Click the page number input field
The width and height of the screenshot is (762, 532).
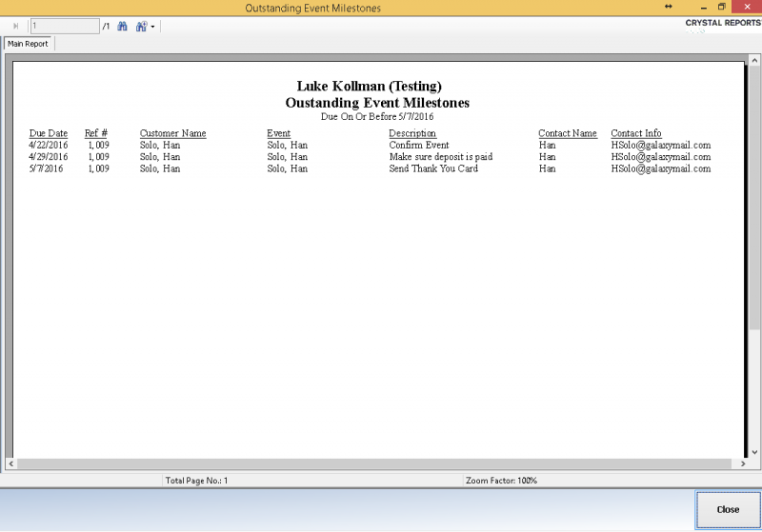coord(64,27)
